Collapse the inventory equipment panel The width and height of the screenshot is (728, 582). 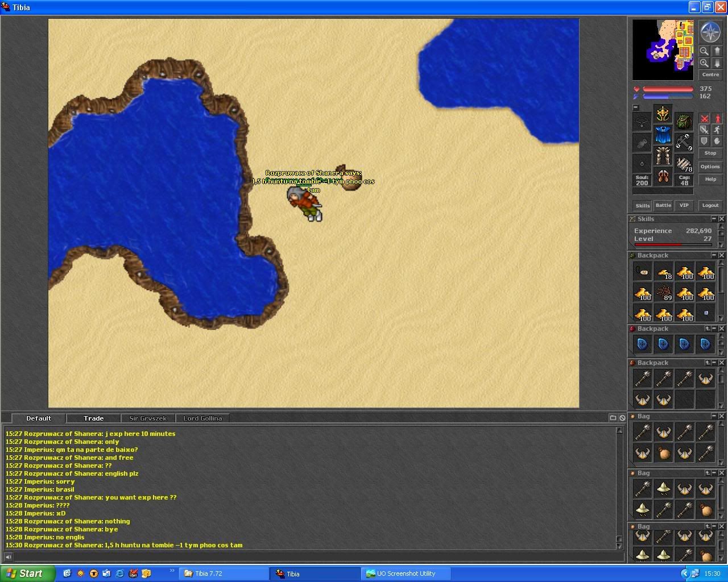[636, 107]
